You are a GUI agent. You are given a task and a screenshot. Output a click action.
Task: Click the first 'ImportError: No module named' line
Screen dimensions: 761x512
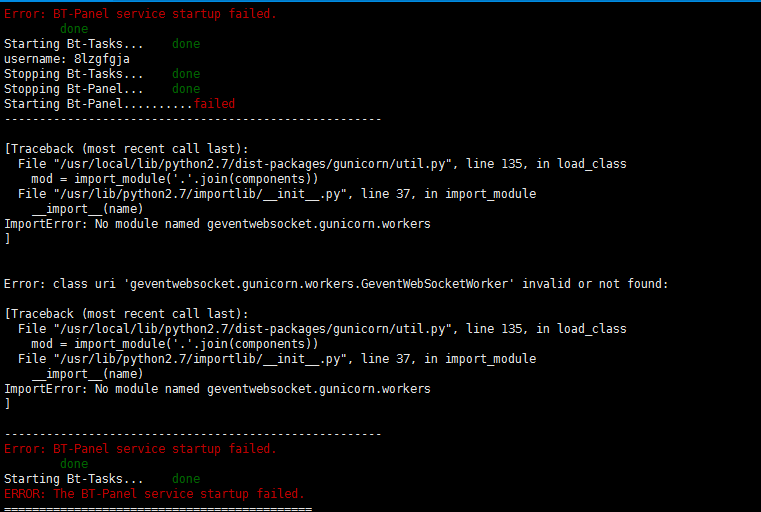point(217,224)
